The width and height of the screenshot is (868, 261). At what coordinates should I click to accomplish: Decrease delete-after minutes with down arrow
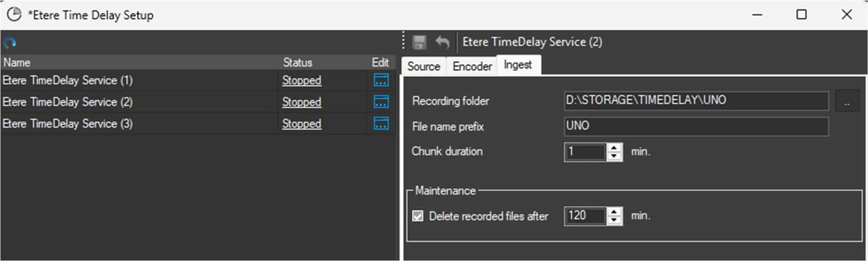point(614,220)
